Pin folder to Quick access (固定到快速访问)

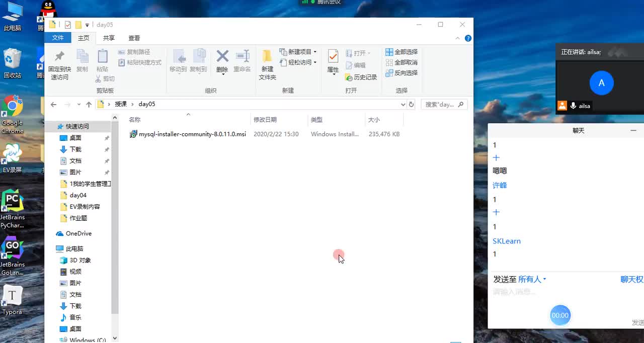(x=59, y=65)
